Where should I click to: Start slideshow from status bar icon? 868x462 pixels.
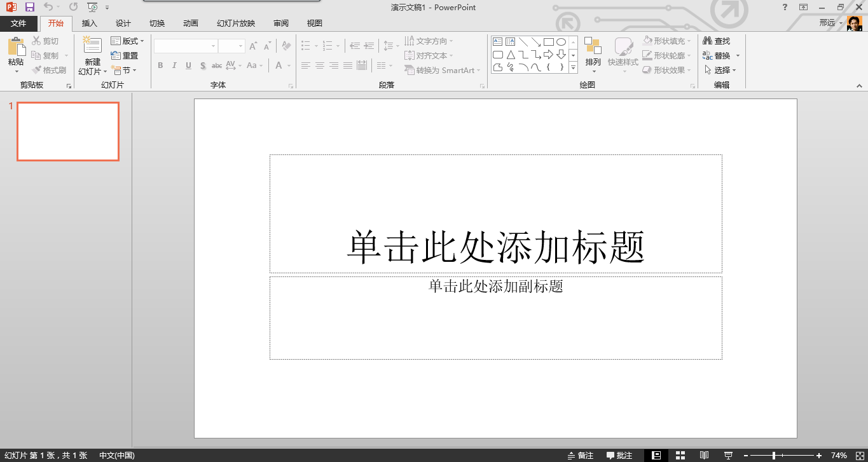pyautogui.click(x=728, y=455)
